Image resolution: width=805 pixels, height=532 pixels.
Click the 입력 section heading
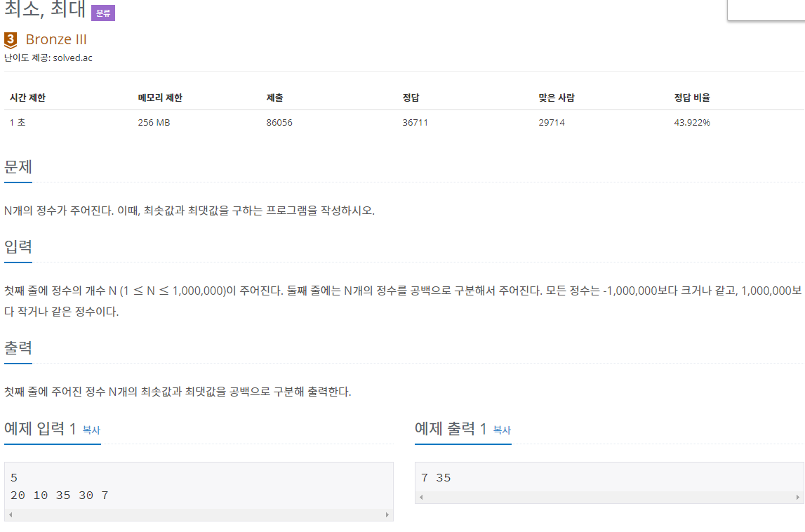tap(18, 247)
